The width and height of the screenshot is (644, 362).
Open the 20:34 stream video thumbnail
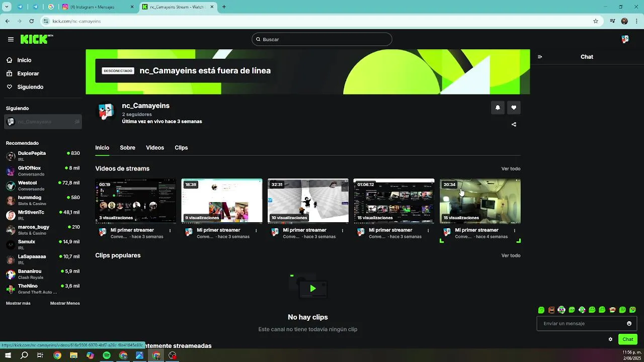[480, 201]
